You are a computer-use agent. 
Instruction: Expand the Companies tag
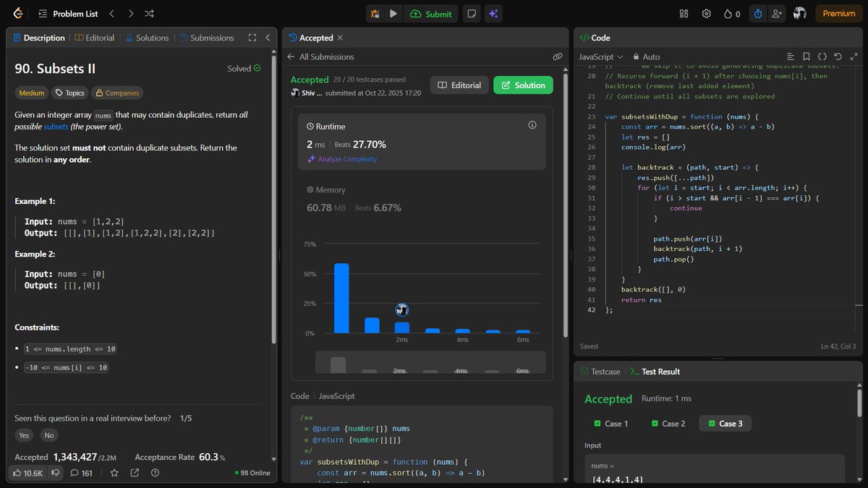116,93
